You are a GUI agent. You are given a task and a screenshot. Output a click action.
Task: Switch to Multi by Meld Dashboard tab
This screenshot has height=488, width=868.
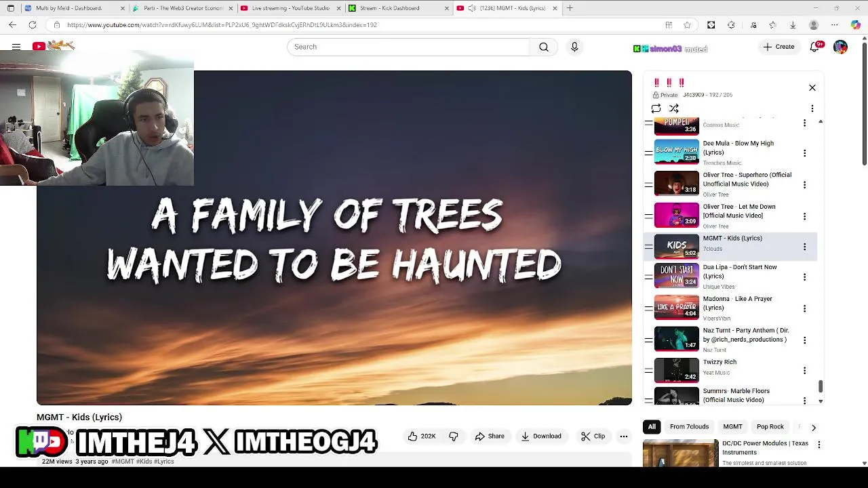coord(75,8)
